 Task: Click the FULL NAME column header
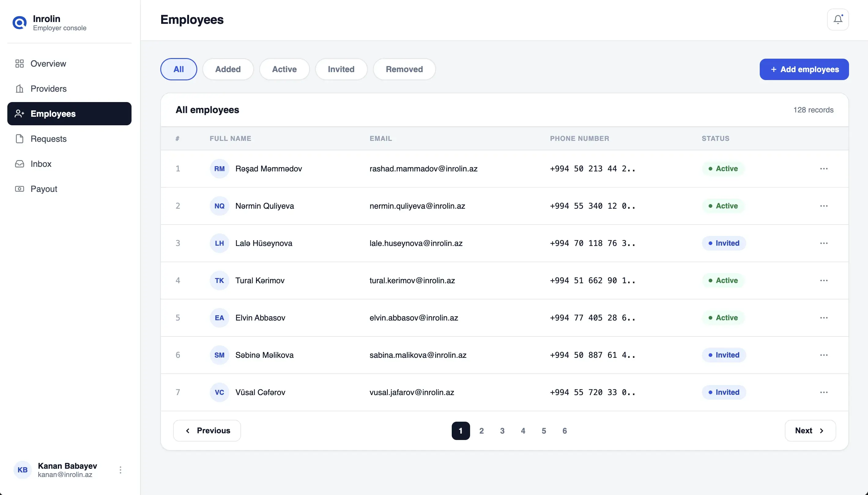[230, 138]
